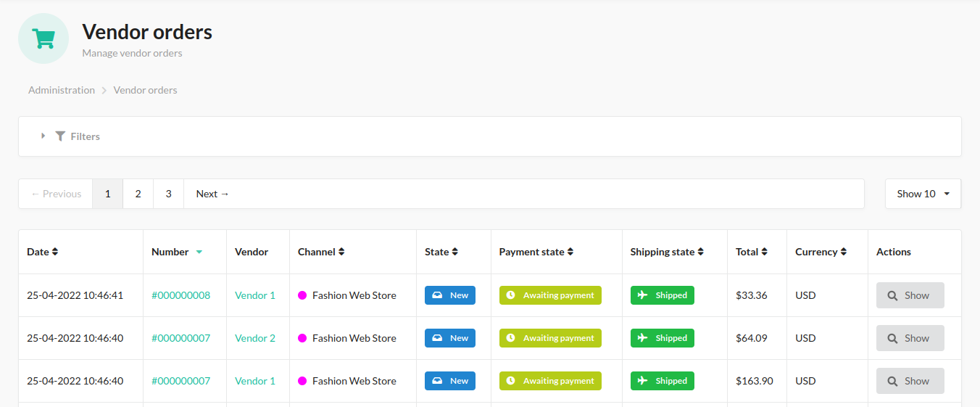
Task: Open Vendor 1 link in $163.90 row
Action: point(255,381)
